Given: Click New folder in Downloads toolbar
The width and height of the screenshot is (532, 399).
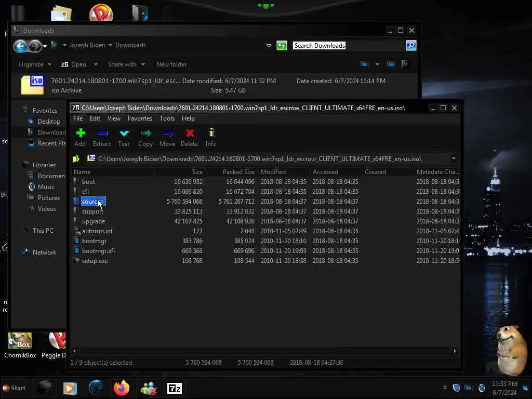Looking at the screenshot, I should pos(171,64).
